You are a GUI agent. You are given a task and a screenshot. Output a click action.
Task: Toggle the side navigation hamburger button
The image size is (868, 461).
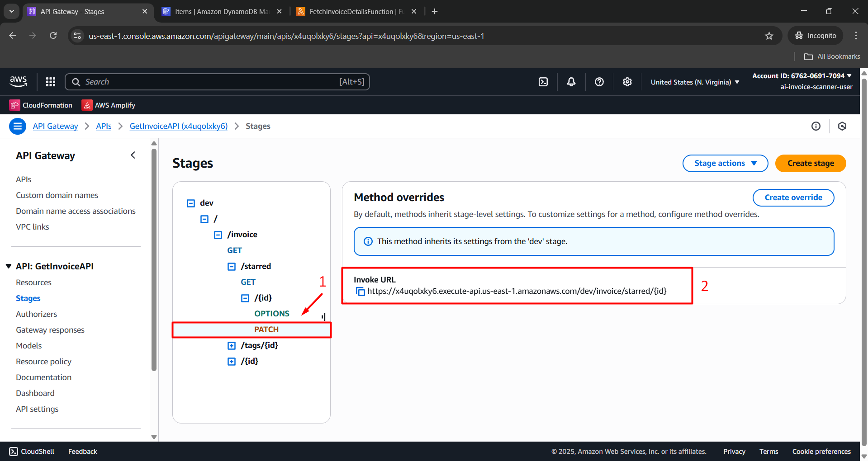(x=18, y=126)
